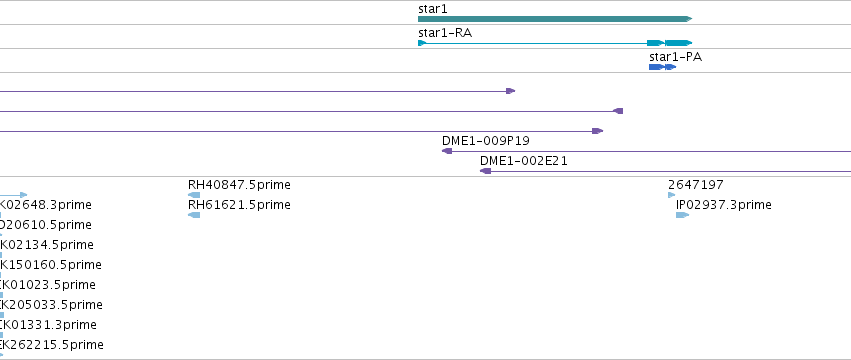The height and width of the screenshot is (360, 851).
Task: Click the DME1-002E21 label
Action: click(524, 161)
